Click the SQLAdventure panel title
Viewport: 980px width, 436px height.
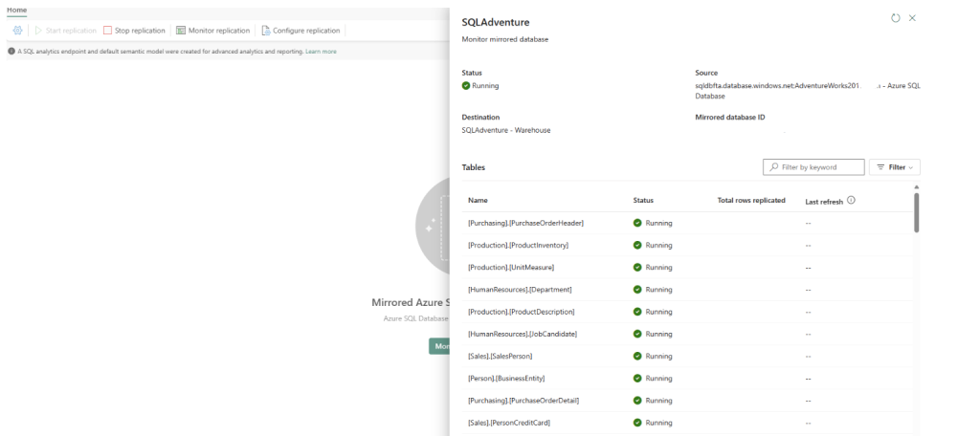pyautogui.click(x=496, y=22)
